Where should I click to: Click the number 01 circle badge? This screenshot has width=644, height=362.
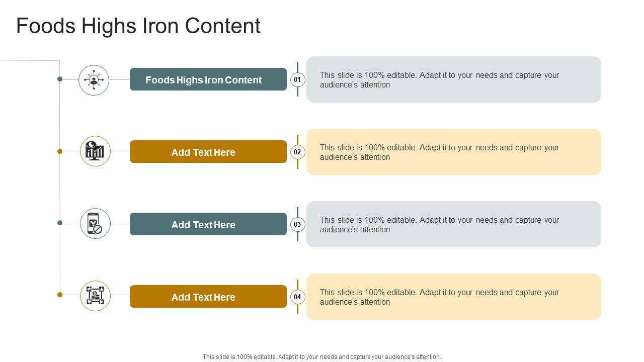point(297,79)
